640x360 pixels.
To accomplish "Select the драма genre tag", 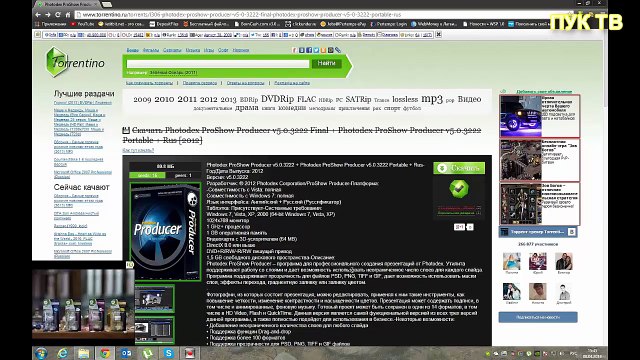I will point(247,108).
